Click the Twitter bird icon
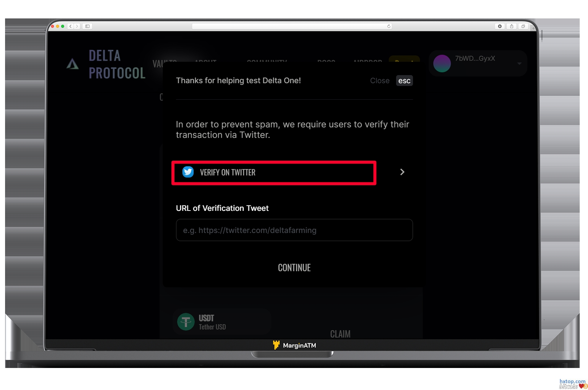The image size is (588, 390). [x=188, y=172]
